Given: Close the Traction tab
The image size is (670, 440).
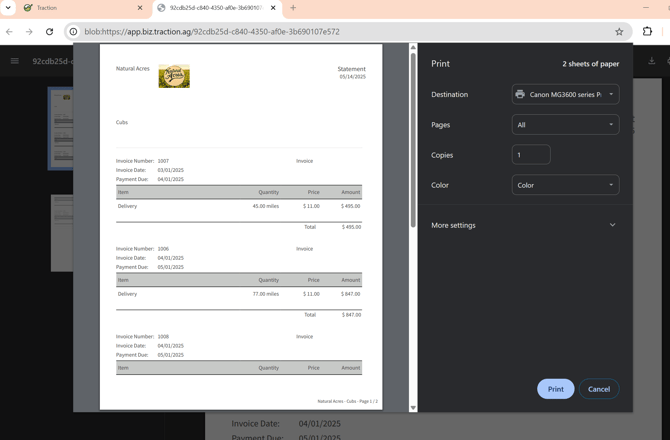Looking at the screenshot, I should [x=140, y=8].
